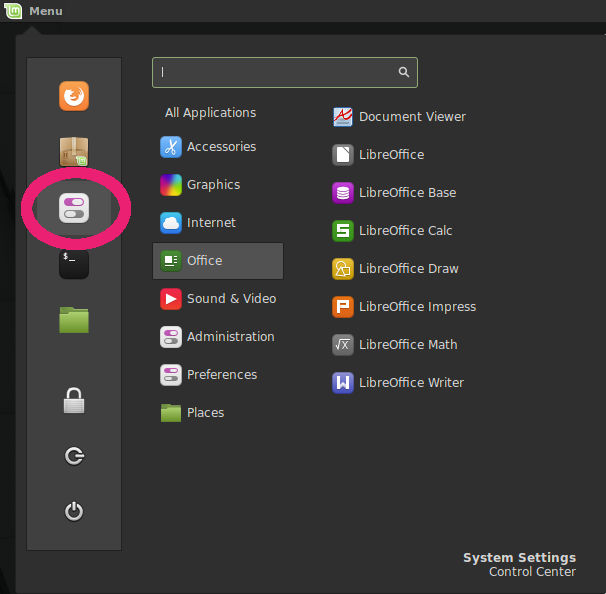Click the Internet cloud icon
The width and height of the screenshot is (606, 594).
click(x=171, y=223)
